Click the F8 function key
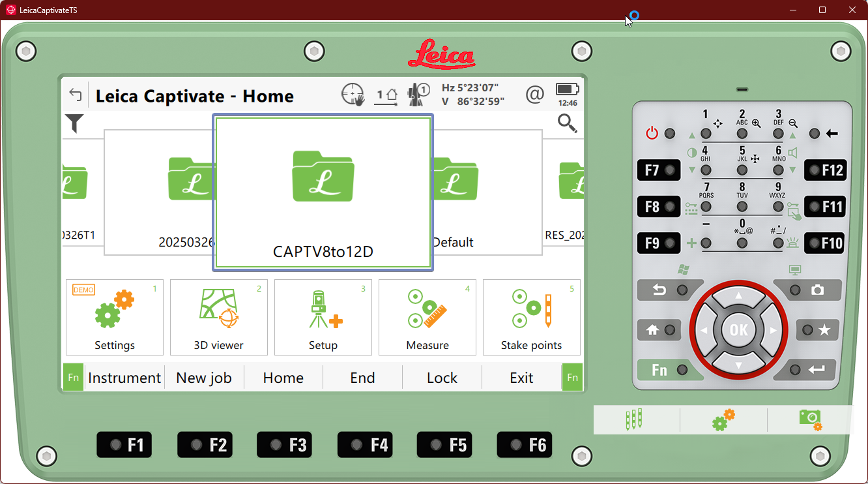This screenshot has height=484, width=868. tap(659, 207)
